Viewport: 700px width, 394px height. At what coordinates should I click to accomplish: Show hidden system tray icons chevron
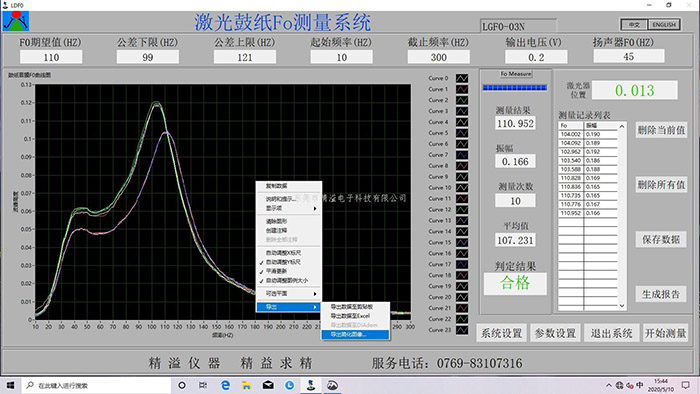click(x=608, y=385)
